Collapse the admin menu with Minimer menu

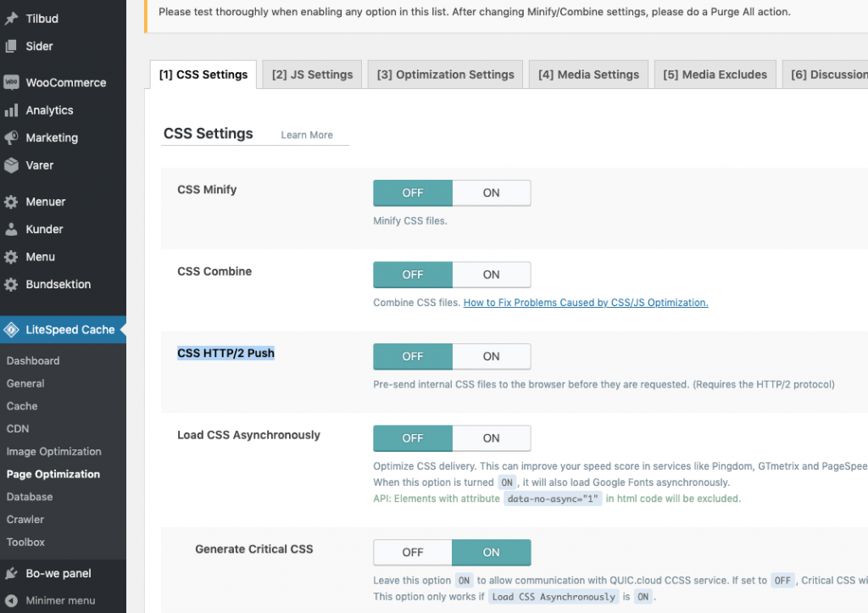64,600
